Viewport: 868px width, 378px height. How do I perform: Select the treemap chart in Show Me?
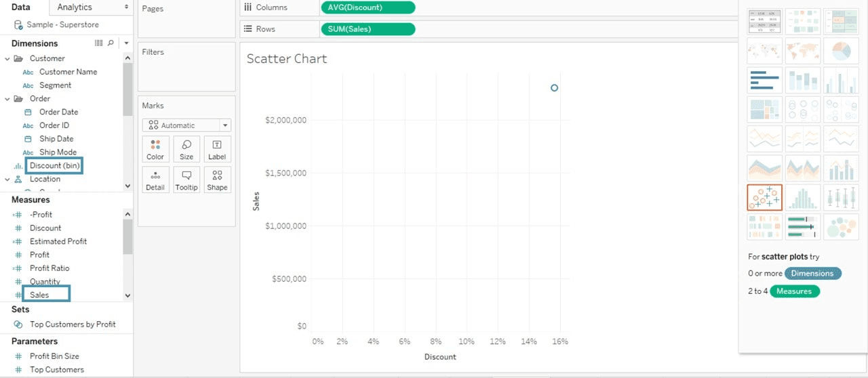[x=764, y=110]
